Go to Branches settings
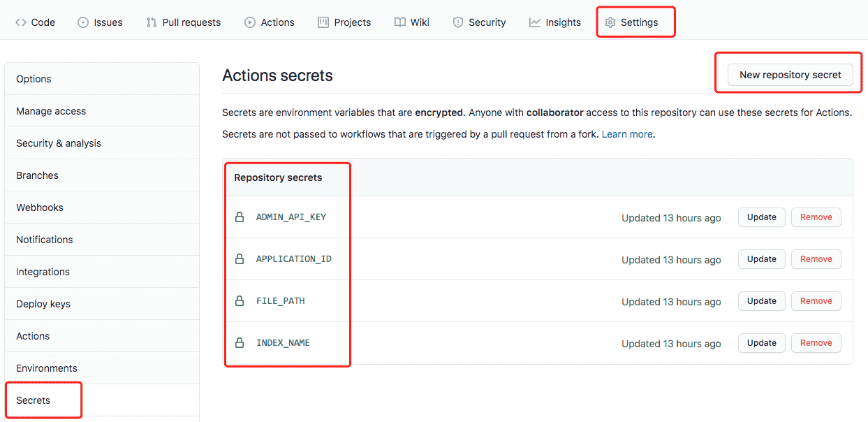Image resolution: width=868 pixels, height=422 pixels. [102, 175]
